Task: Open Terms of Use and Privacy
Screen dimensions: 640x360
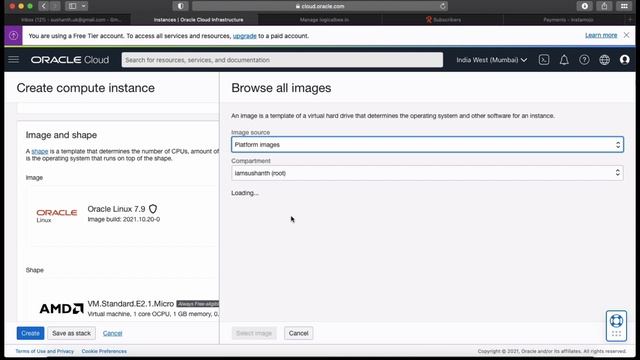Action: [44, 351]
